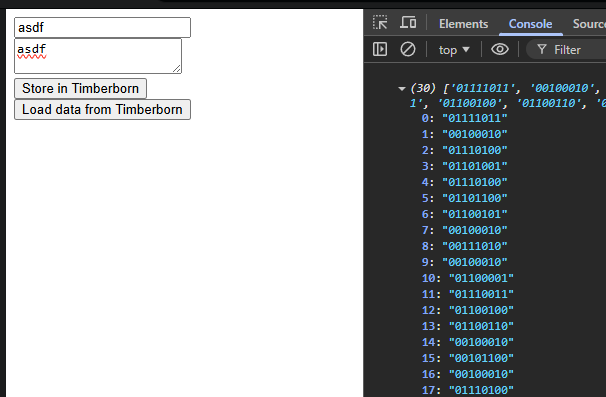606x397 pixels.
Task: Select array entry 6: "01100101"
Action: pos(465,214)
